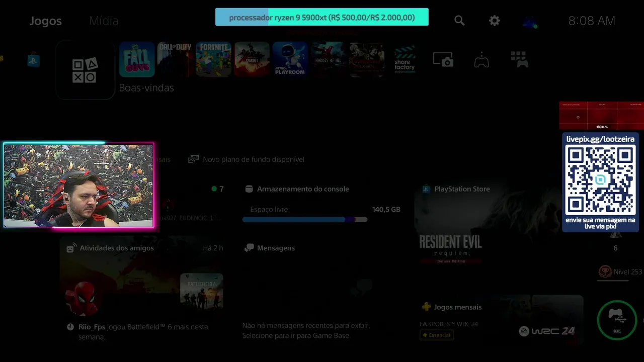The width and height of the screenshot is (644, 362).
Task: Click the free storage space bar
Action: (305, 220)
